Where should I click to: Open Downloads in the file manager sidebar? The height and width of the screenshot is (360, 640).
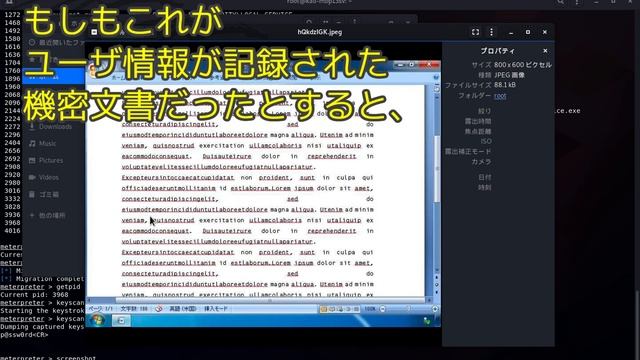click(x=55, y=127)
